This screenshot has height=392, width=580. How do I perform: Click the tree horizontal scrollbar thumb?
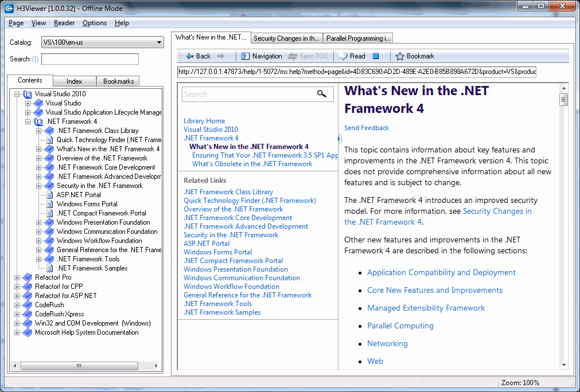click(79, 366)
